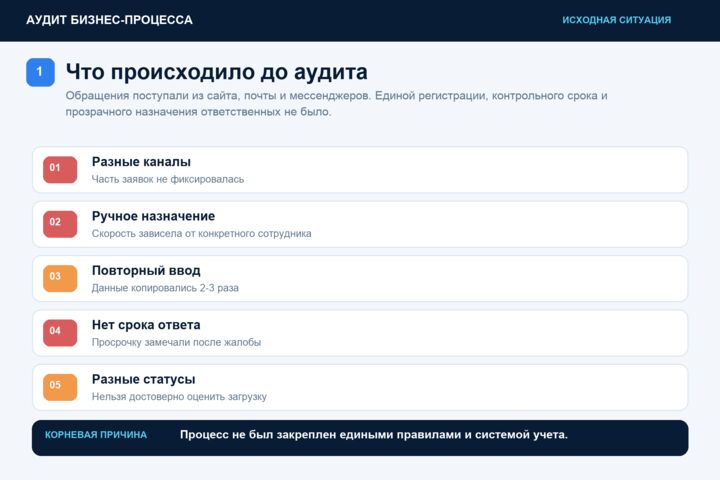Click "Скорость зависела от конкретного сотрудника"

point(202,233)
